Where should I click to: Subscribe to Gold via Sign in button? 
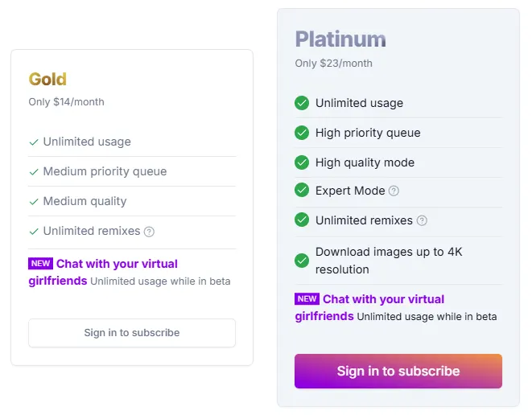(x=132, y=333)
